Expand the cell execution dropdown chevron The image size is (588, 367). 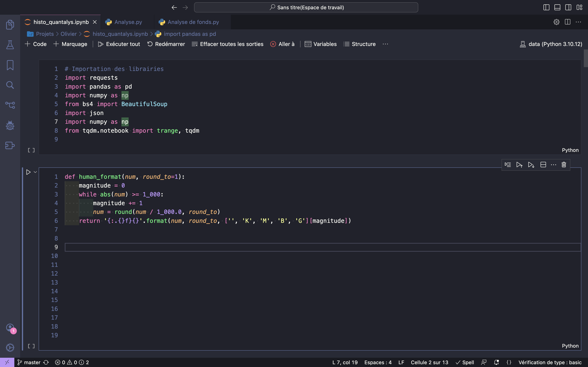click(x=35, y=172)
